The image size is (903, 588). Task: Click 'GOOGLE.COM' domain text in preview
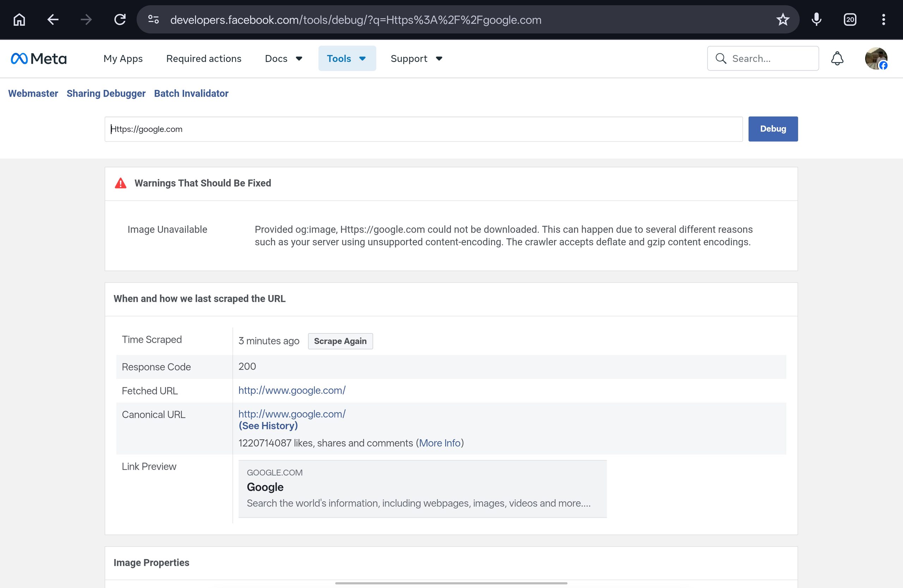pyautogui.click(x=275, y=472)
